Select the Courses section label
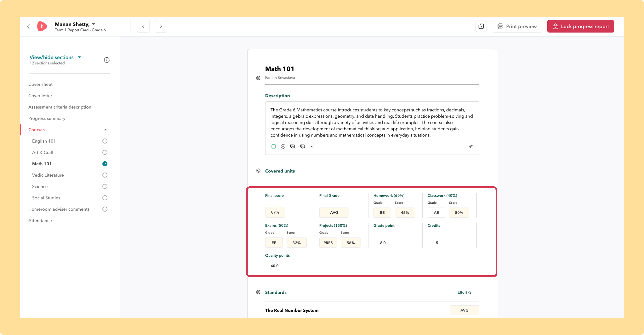 (36, 130)
